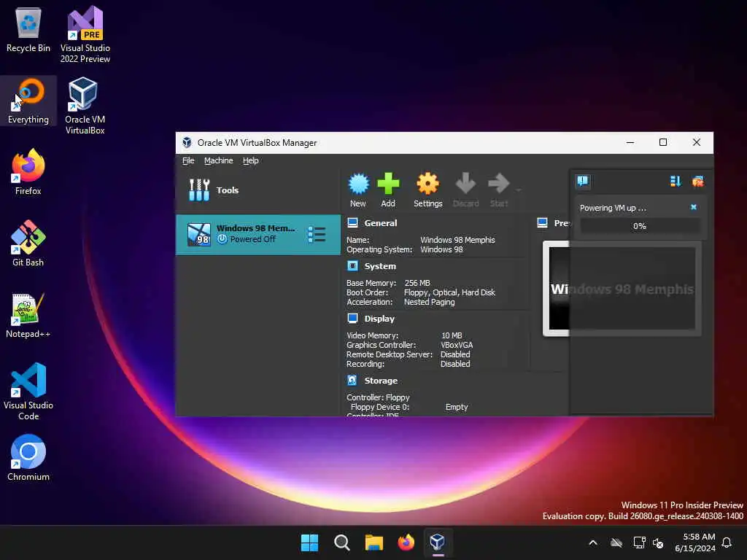Click the 'VBoxVGA' graphics controller value
The image size is (747, 560).
click(457, 345)
